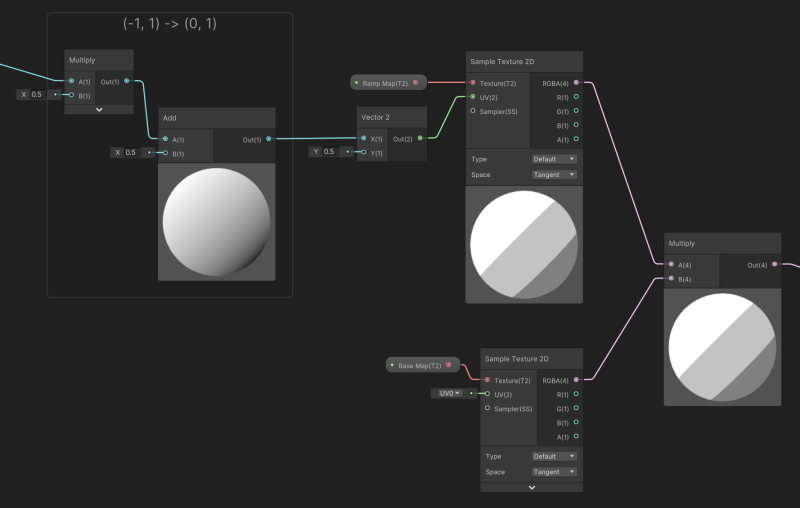This screenshot has height=508, width=800.
Task: Click Sampler(SS) port of the top Sample Texture 2D
Action: tap(473, 111)
